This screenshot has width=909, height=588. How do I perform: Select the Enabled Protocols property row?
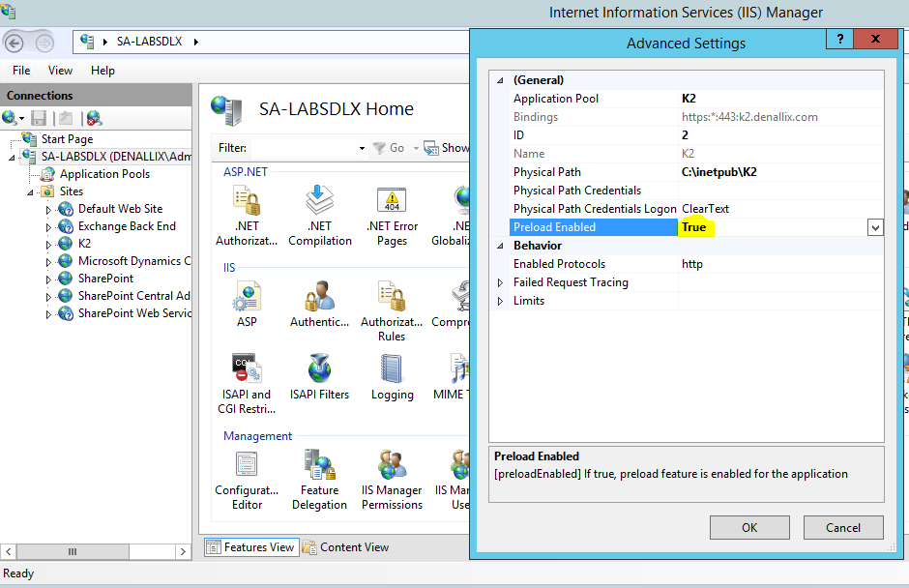coord(697,264)
